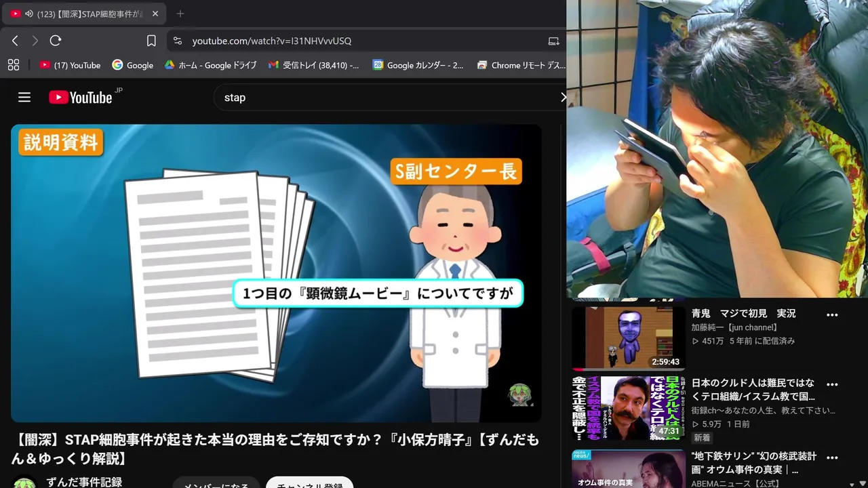Screen dimensions: 868x488
Task: Open more options for 日本のクルド人 video
Action: point(832,384)
